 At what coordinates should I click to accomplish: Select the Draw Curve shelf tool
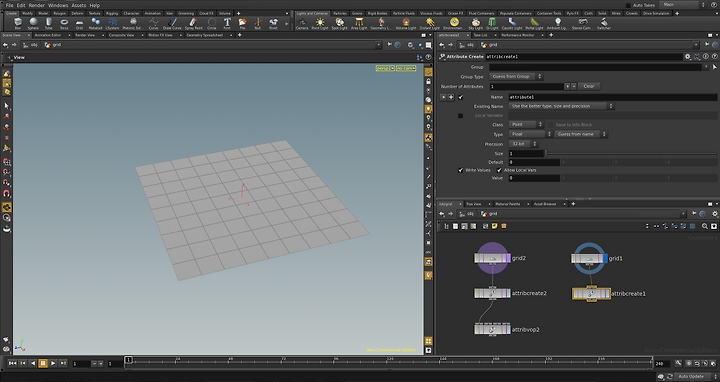(172, 23)
